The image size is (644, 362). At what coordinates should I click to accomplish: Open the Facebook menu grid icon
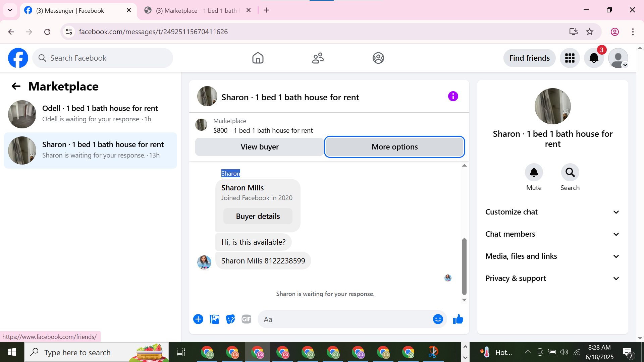click(570, 58)
